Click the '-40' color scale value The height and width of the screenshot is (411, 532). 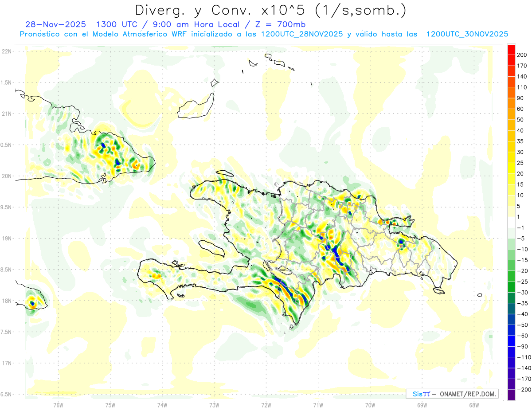(x=523, y=314)
